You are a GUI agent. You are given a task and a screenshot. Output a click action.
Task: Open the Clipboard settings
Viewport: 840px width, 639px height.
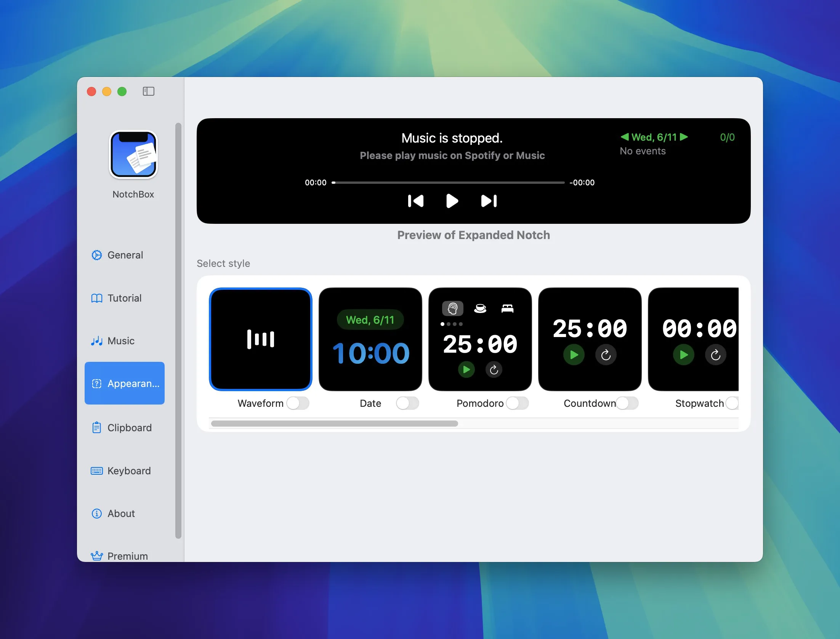(x=129, y=427)
